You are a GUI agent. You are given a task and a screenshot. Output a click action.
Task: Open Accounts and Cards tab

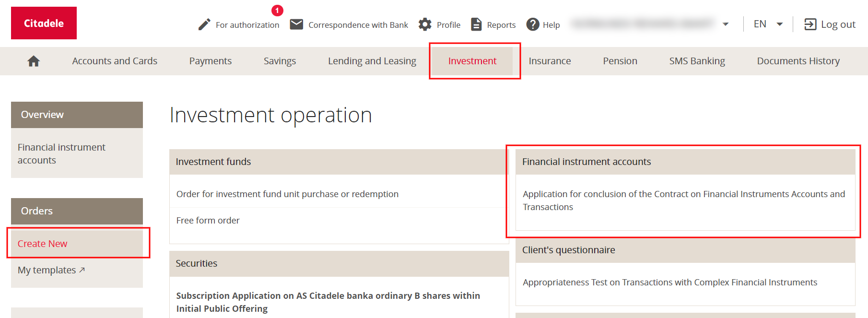tap(115, 61)
